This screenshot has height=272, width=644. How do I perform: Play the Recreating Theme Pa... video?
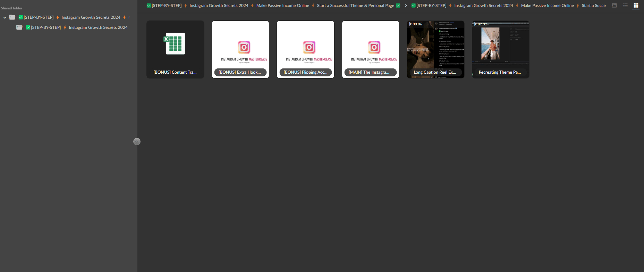[501, 49]
